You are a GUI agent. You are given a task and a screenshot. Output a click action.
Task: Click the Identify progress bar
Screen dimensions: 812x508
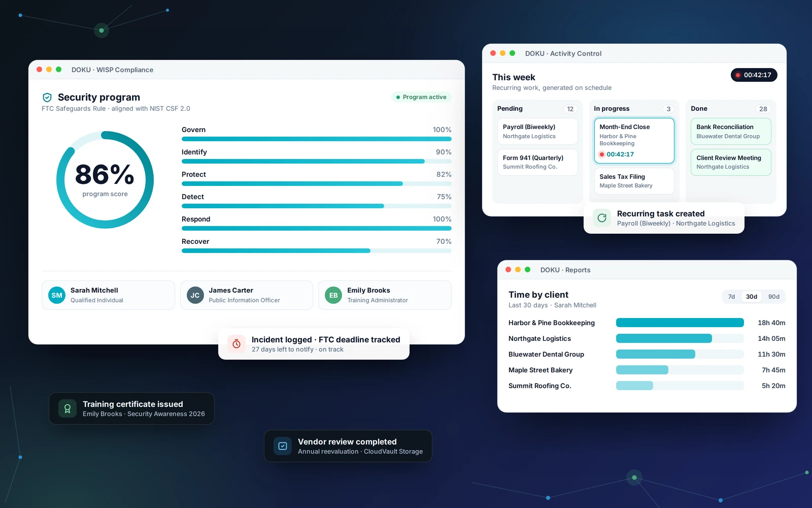(x=317, y=162)
